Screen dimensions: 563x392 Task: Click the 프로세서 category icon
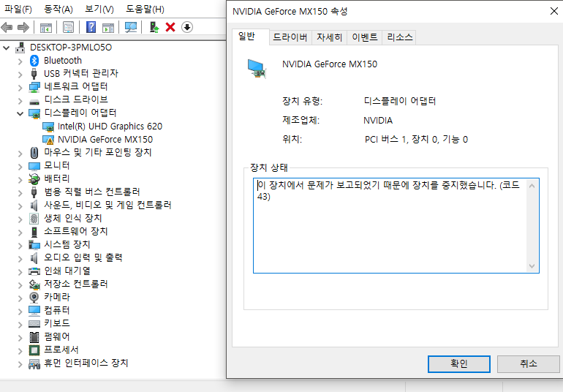tap(34, 350)
